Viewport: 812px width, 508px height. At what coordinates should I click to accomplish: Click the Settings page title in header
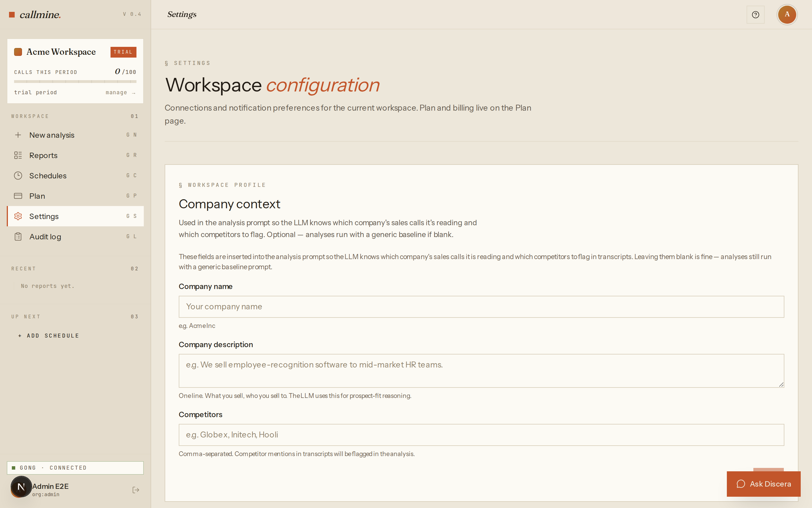tap(182, 14)
